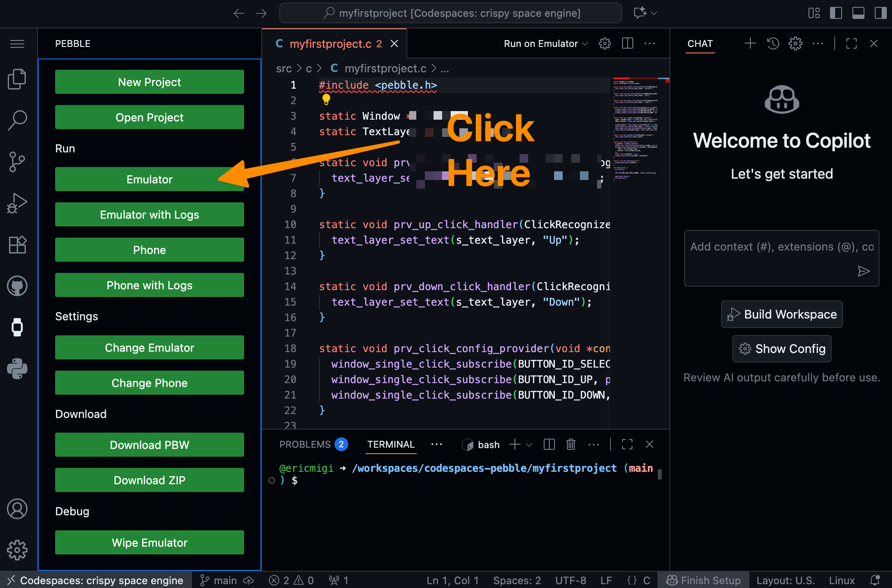Open Source Control view in activity bar
The width and height of the screenshot is (892, 588).
coord(17,162)
